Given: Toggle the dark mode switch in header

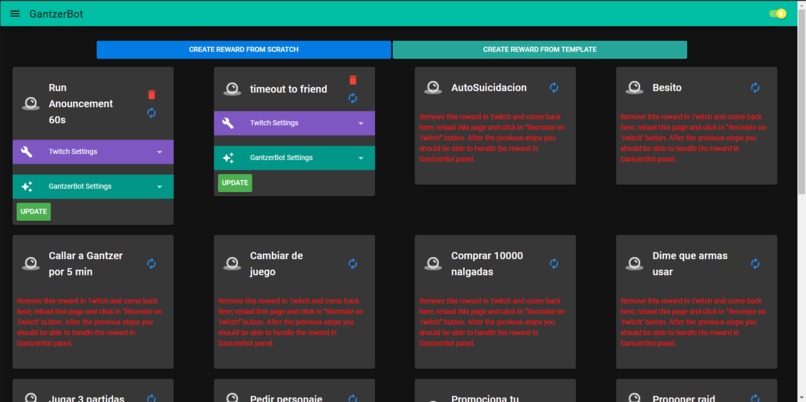Looking at the screenshot, I should click(x=778, y=14).
